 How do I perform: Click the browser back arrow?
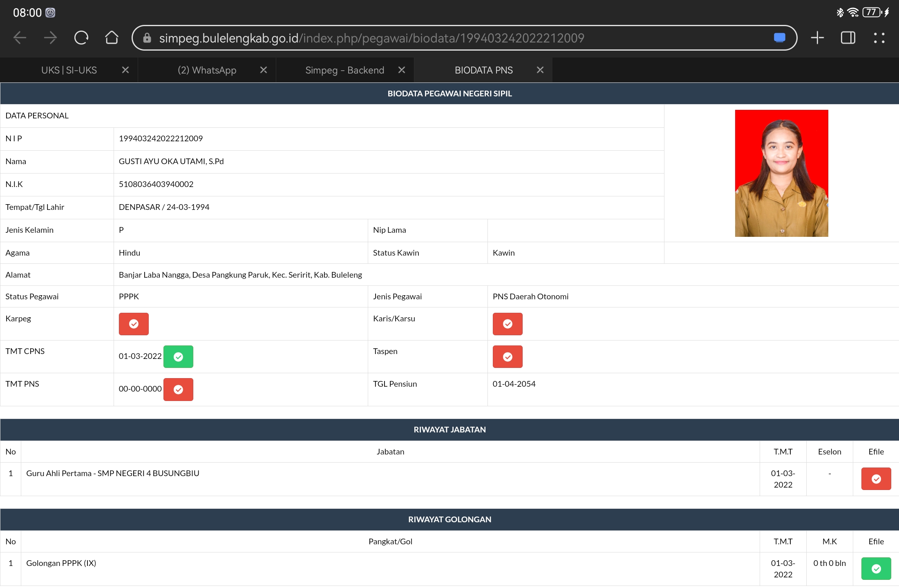pos(20,38)
